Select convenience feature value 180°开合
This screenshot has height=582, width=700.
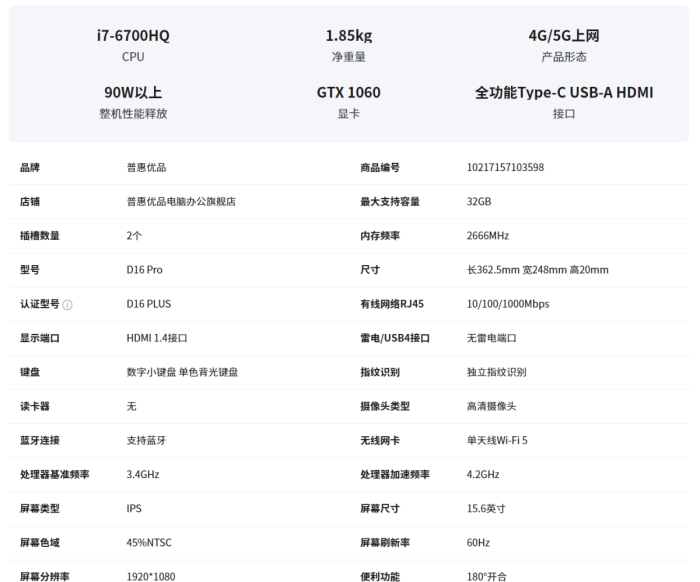pyautogui.click(x=487, y=577)
